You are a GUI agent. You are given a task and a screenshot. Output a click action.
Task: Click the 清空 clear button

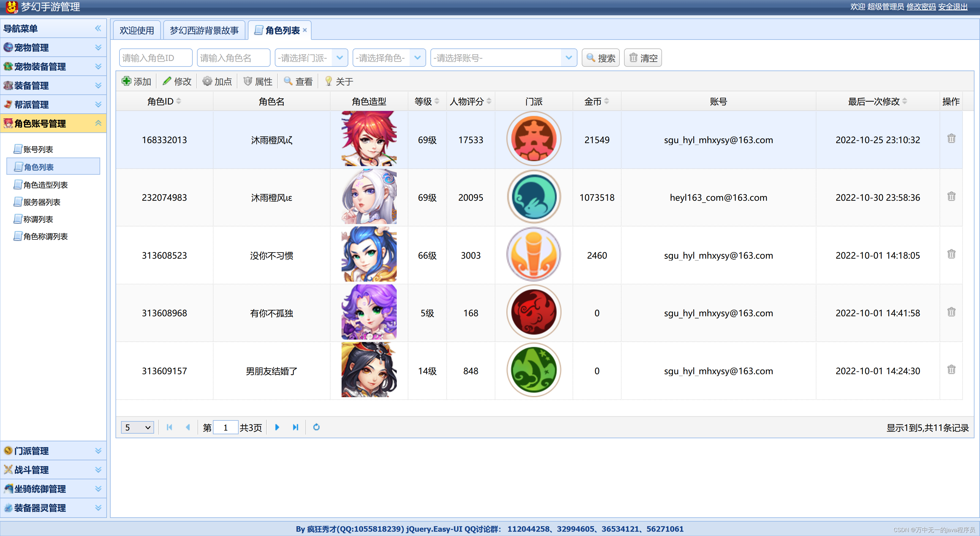click(x=642, y=58)
